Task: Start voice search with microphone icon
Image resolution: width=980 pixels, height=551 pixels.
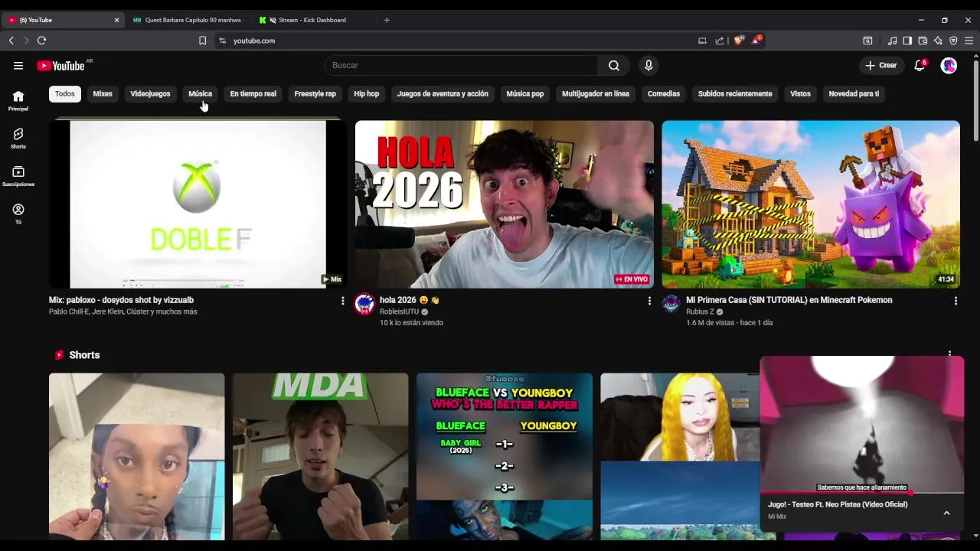Action: click(x=648, y=66)
